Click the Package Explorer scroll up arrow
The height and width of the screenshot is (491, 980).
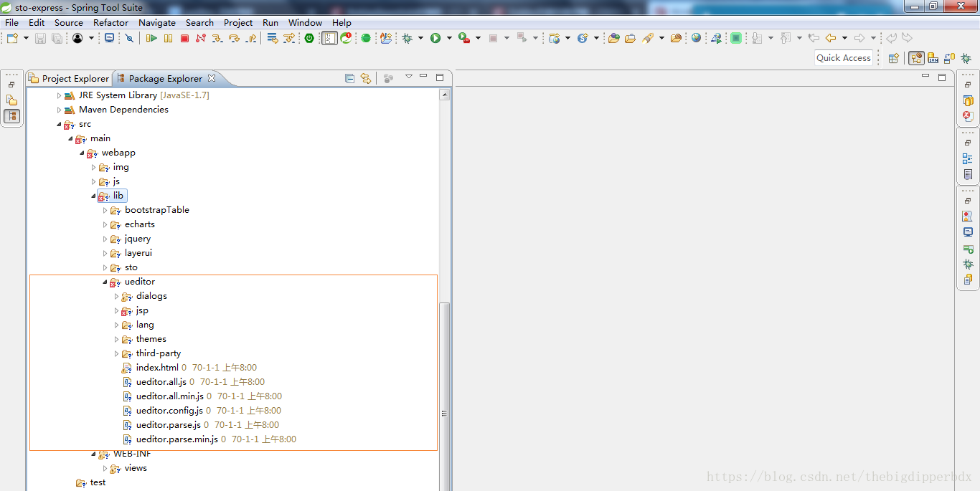pos(445,95)
